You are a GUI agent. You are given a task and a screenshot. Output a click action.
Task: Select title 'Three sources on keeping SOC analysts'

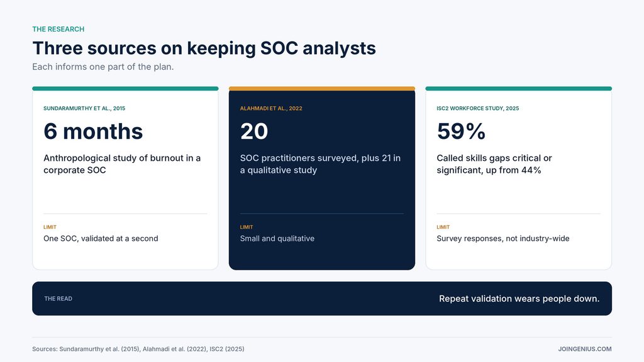[x=204, y=48]
